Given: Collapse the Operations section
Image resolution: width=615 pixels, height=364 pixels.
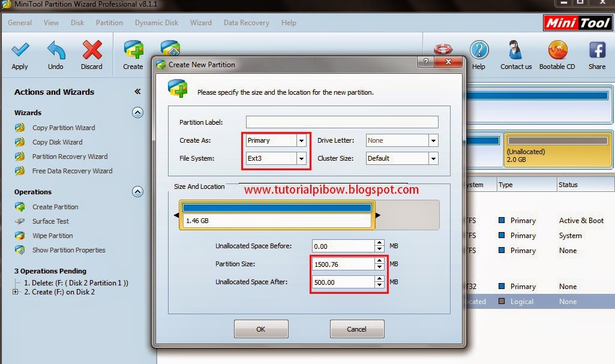Looking at the screenshot, I should [x=137, y=192].
